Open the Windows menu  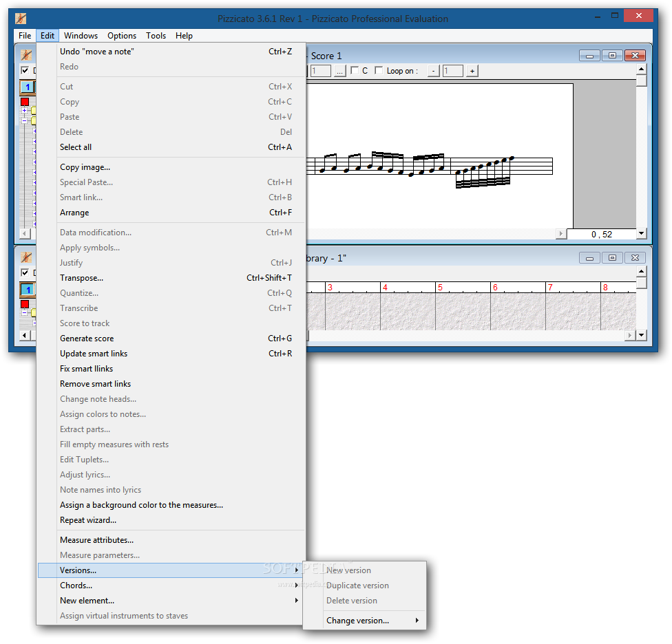(81, 36)
